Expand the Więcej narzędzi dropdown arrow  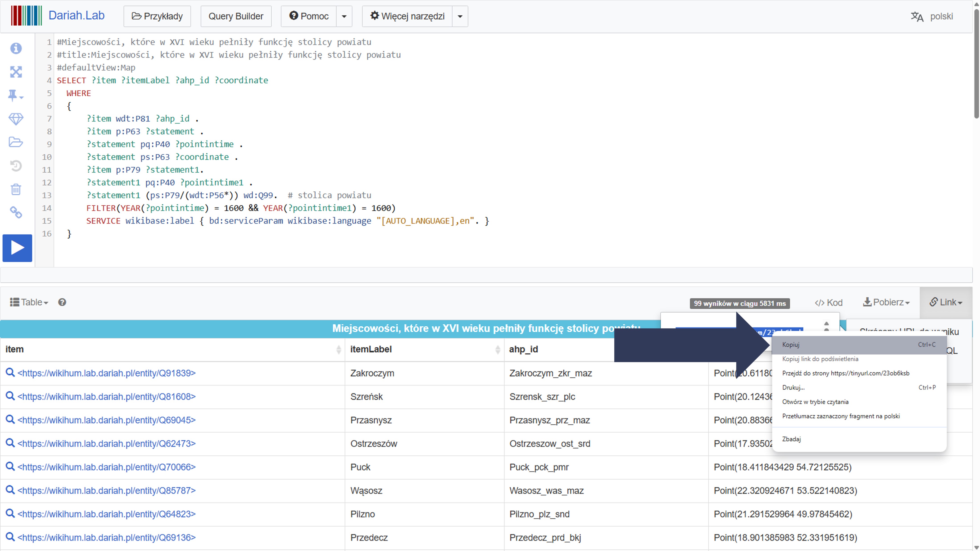point(459,16)
